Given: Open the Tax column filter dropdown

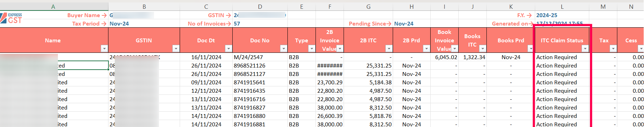Looking at the screenshot, I should pyautogui.click(x=613, y=49).
